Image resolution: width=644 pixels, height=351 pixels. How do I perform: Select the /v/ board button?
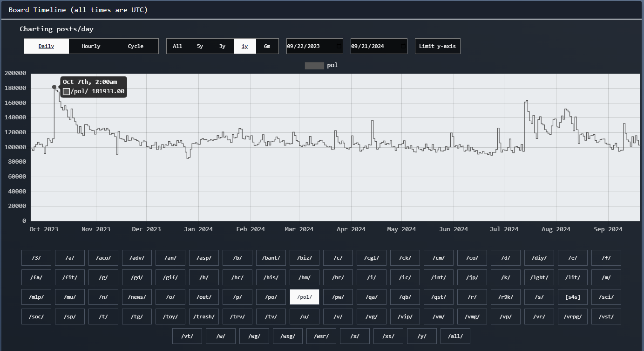click(338, 317)
